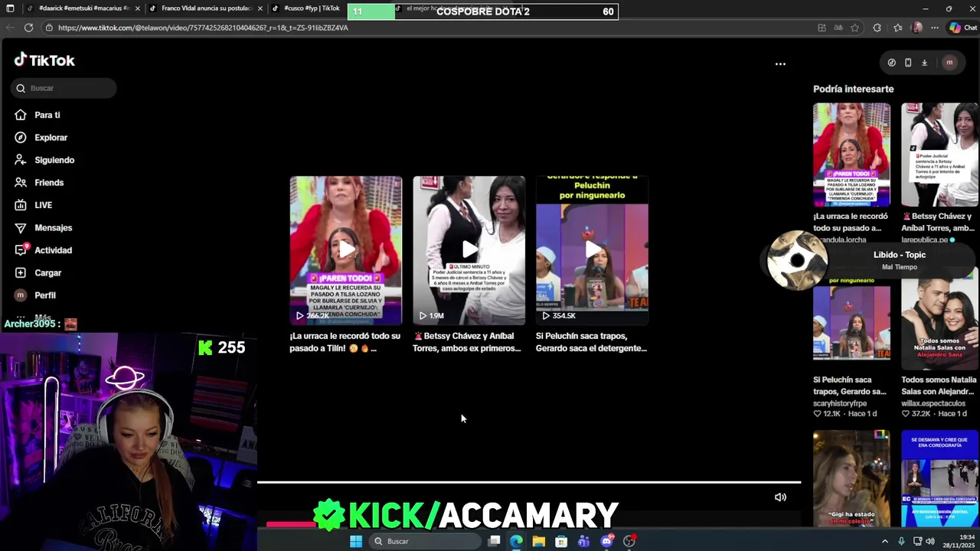Click the TikTok logo

44,60
